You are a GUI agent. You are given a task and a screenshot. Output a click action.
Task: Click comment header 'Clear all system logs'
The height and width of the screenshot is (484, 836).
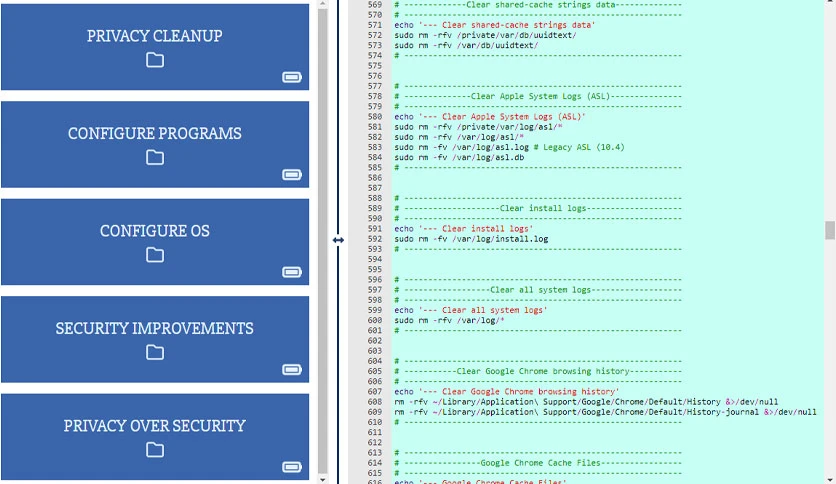point(538,290)
